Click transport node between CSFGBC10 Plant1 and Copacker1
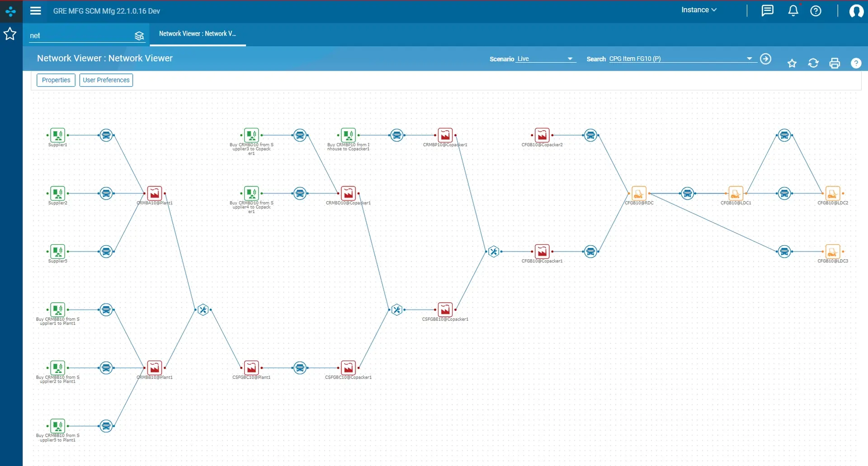The image size is (868, 466). (x=300, y=368)
